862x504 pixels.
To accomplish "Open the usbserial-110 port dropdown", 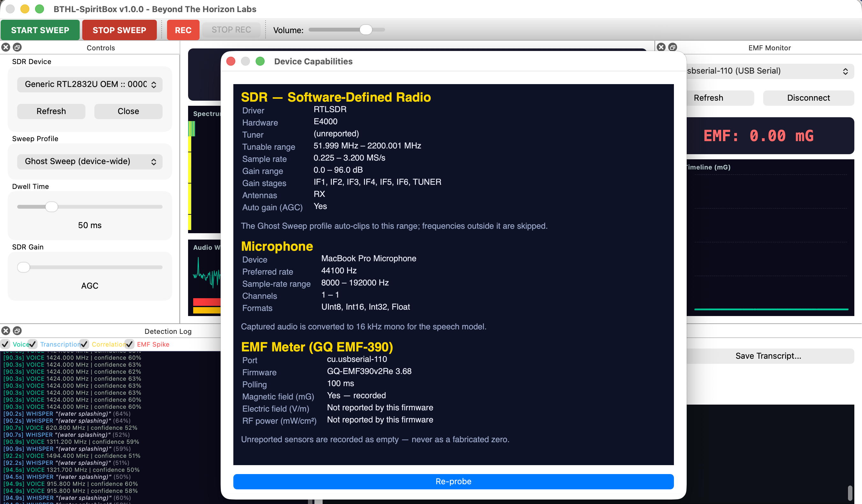I will click(770, 71).
